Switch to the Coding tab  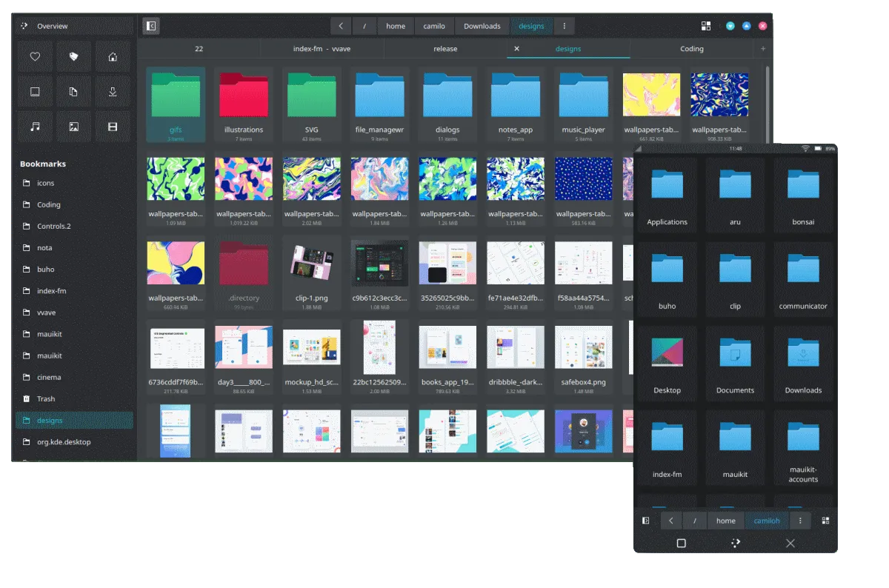pos(691,49)
